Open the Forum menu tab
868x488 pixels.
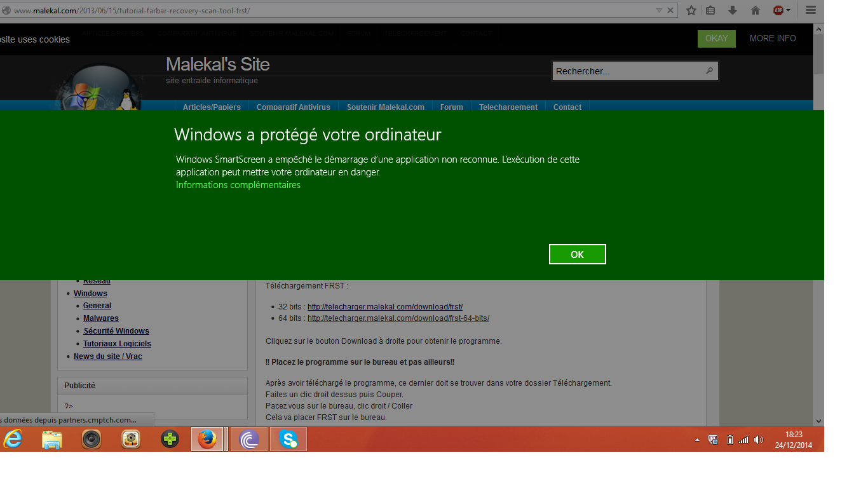coord(452,107)
